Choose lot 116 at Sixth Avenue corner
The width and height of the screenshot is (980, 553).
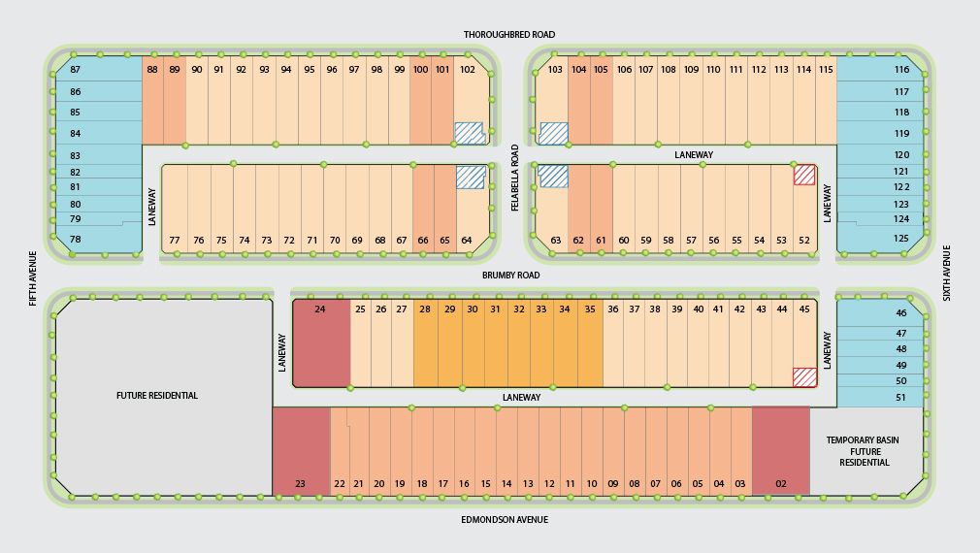tap(880, 69)
